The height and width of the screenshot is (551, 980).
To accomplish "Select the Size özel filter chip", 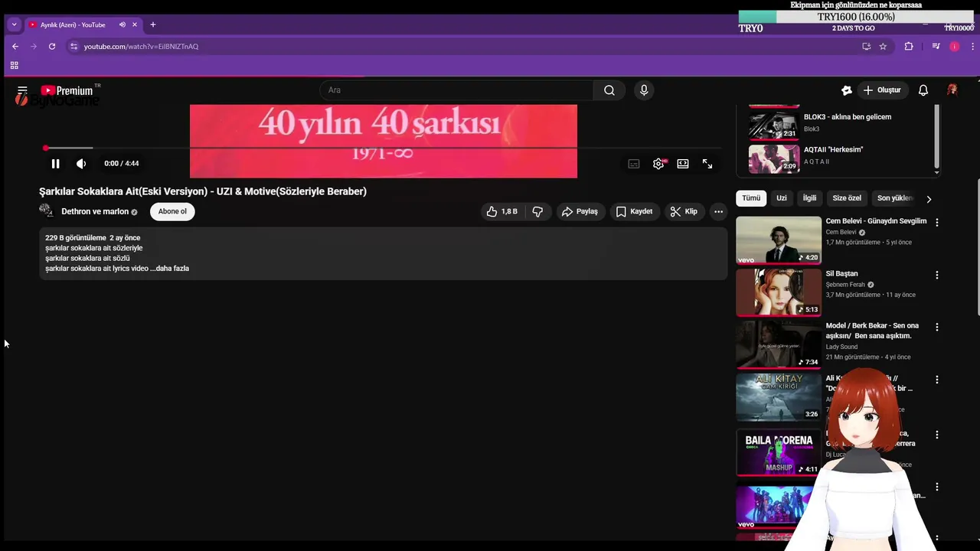I will pyautogui.click(x=847, y=198).
